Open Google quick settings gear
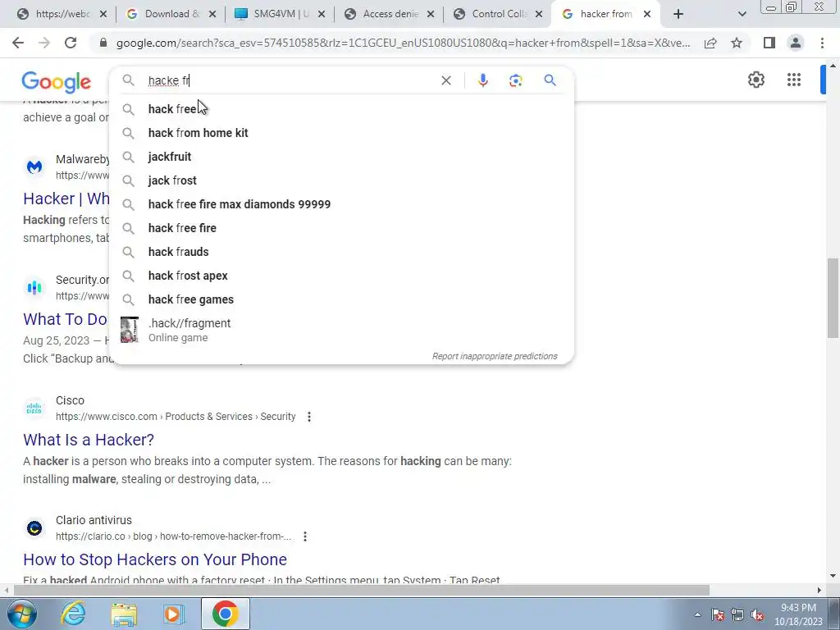This screenshot has width=840, height=630. [756, 80]
